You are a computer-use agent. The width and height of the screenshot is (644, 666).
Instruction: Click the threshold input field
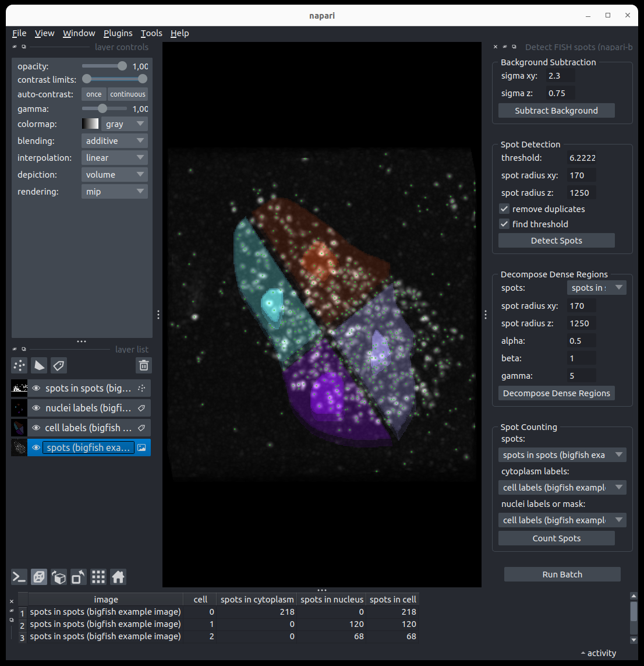coord(582,158)
